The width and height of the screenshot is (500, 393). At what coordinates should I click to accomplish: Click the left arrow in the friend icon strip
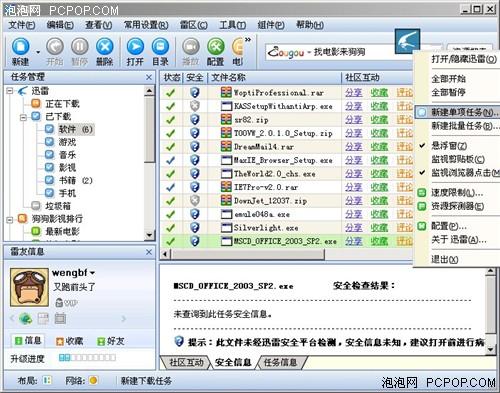point(12,319)
